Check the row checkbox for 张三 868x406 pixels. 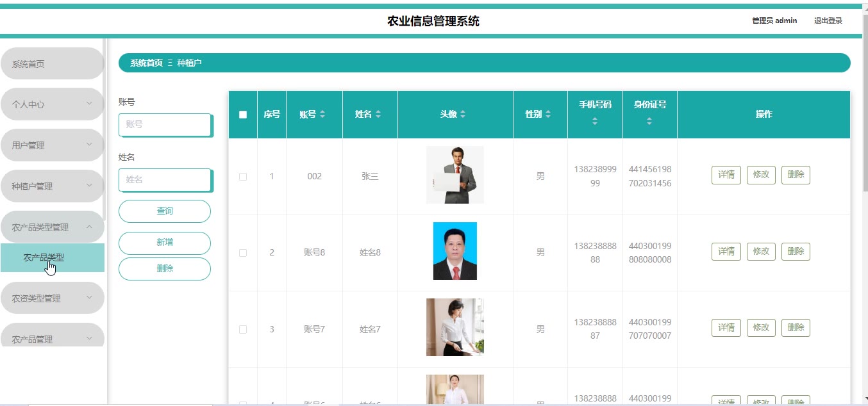click(x=243, y=177)
